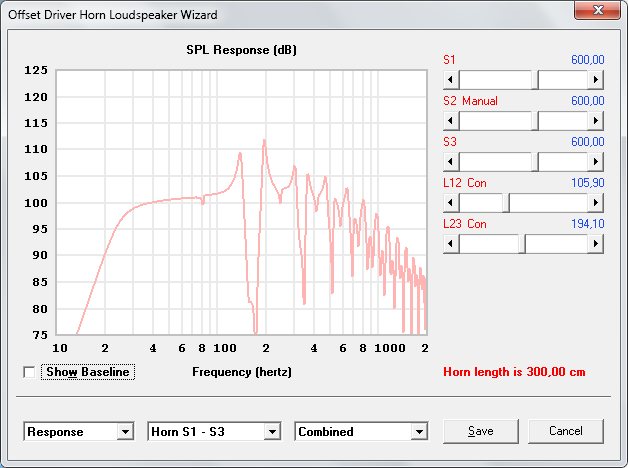Click the L23 Con label

pyautogui.click(x=465, y=223)
